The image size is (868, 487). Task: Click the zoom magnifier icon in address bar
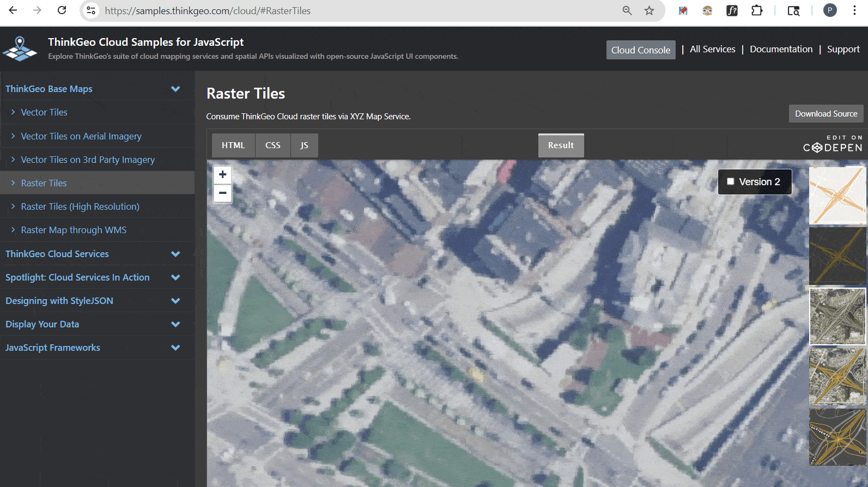[x=627, y=10]
